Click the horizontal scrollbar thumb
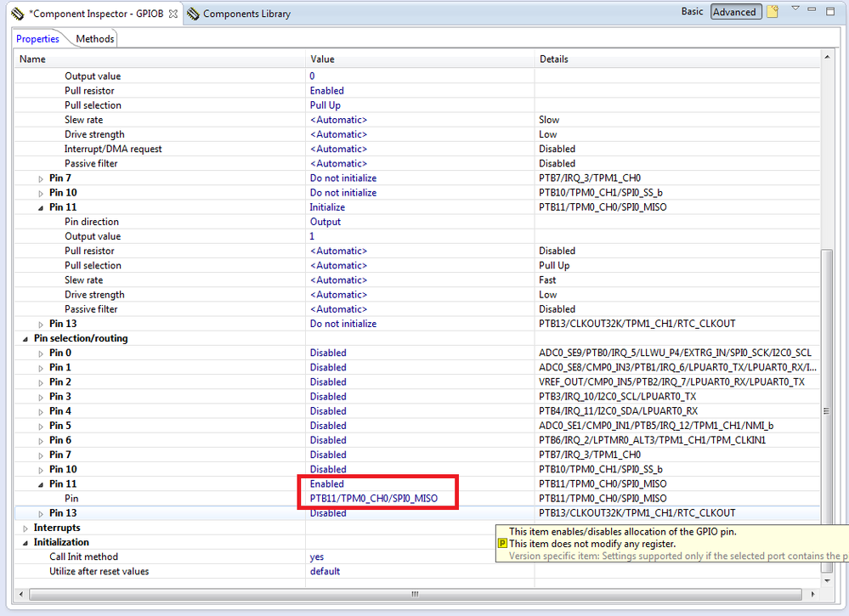This screenshot has width=849, height=616. pyautogui.click(x=416, y=594)
